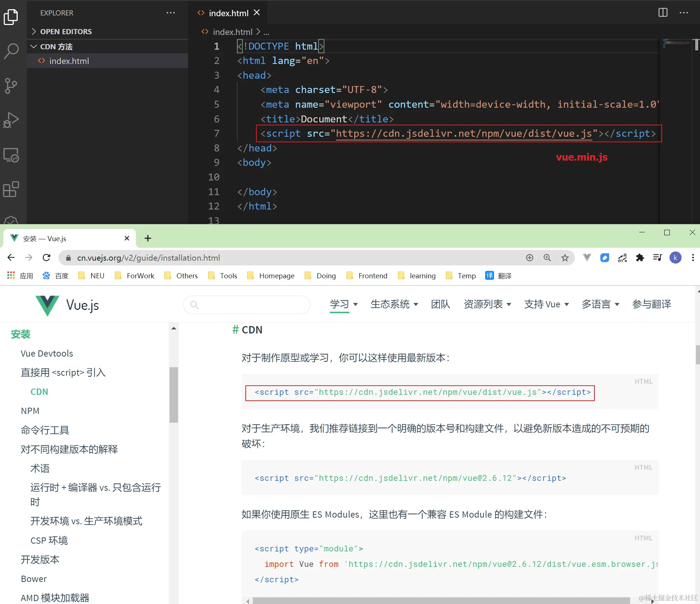Open the Search view in VS Code
The height and width of the screenshot is (604, 700).
[x=11, y=51]
